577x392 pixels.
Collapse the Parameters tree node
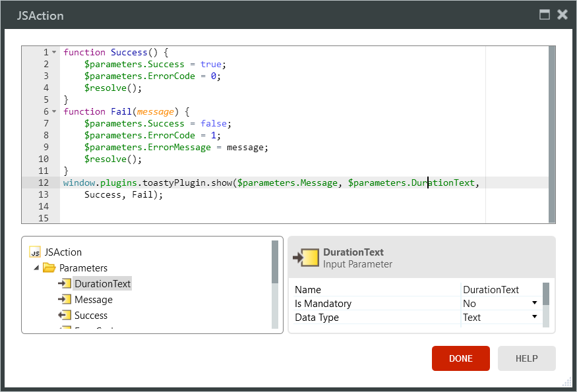click(x=36, y=268)
